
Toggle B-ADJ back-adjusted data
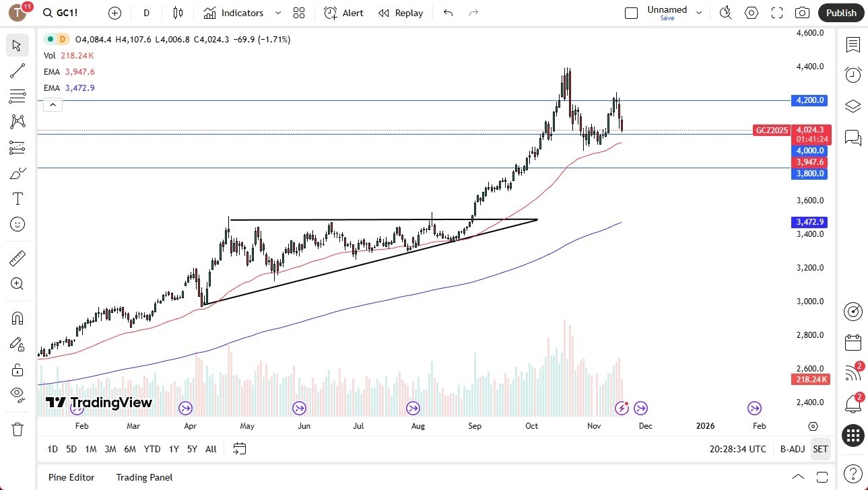point(792,449)
